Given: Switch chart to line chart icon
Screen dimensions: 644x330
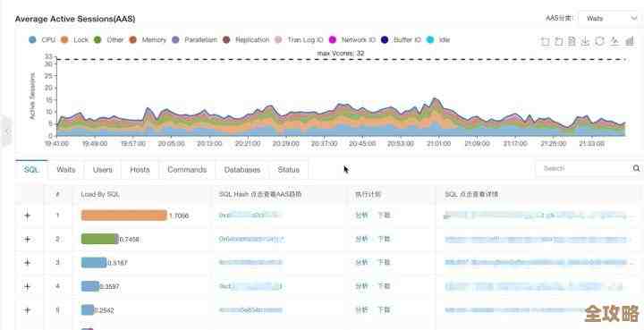Looking at the screenshot, I should (614, 41).
